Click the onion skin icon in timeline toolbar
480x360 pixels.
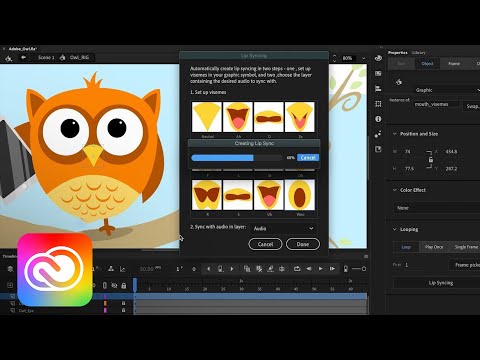point(247,269)
